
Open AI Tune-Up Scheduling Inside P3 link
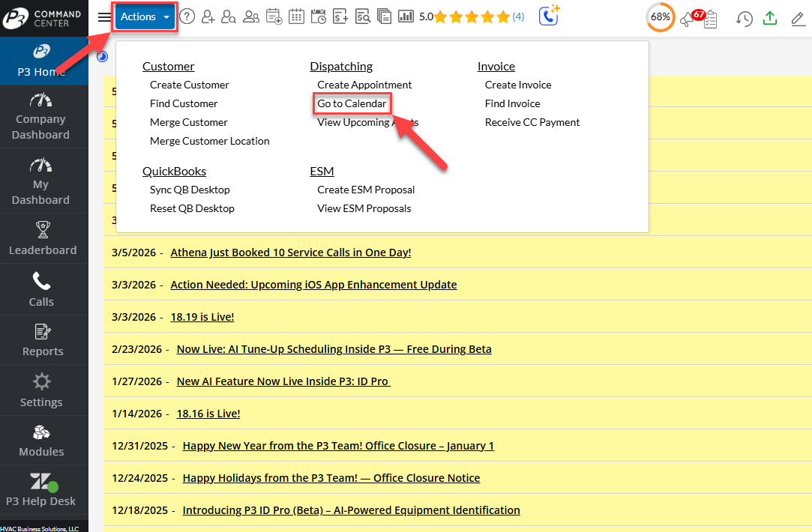click(334, 349)
